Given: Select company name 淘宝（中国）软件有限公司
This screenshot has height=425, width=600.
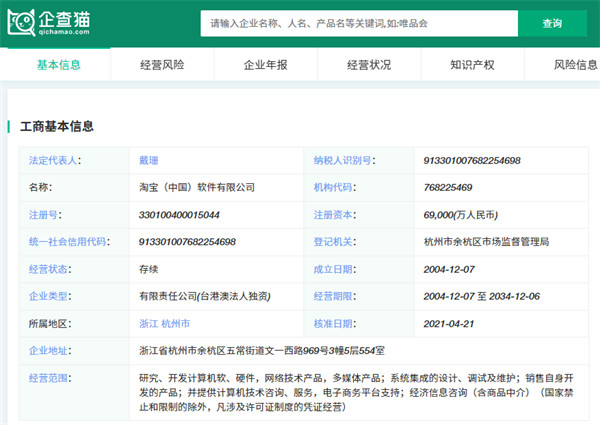Looking at the screenshot, I should [197, 187].
